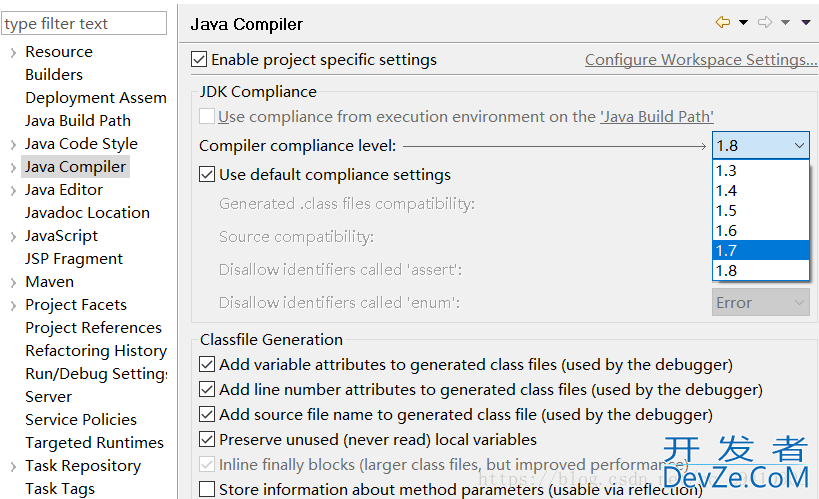Expand the Resource tree node
This screenshot has height=499, width=819.
coord(14,52)
